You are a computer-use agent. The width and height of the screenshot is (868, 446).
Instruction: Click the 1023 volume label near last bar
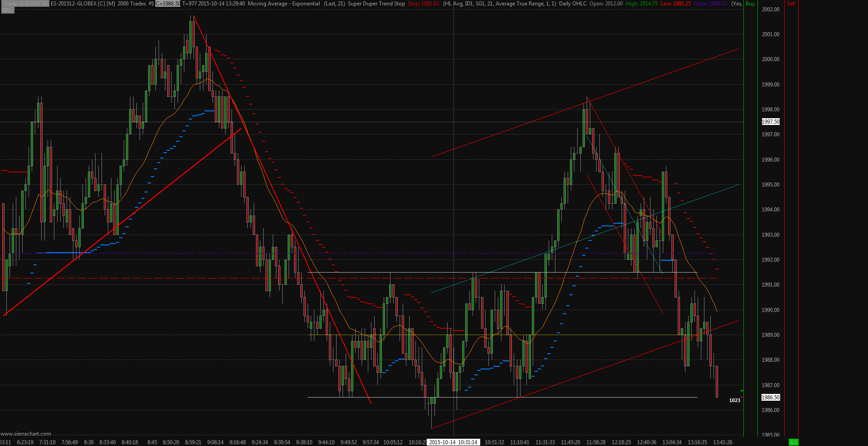pyautogui.click(x=735, y=400)
